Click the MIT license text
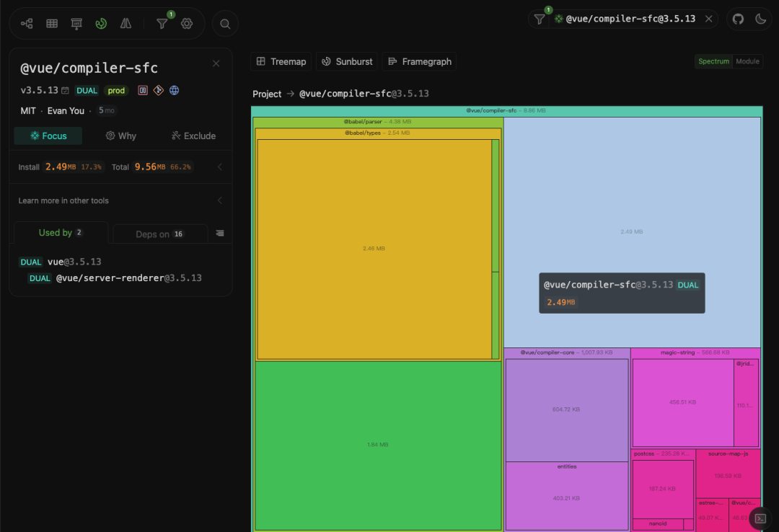This screenshot has width=779, height=532. (x=28, y=111)
